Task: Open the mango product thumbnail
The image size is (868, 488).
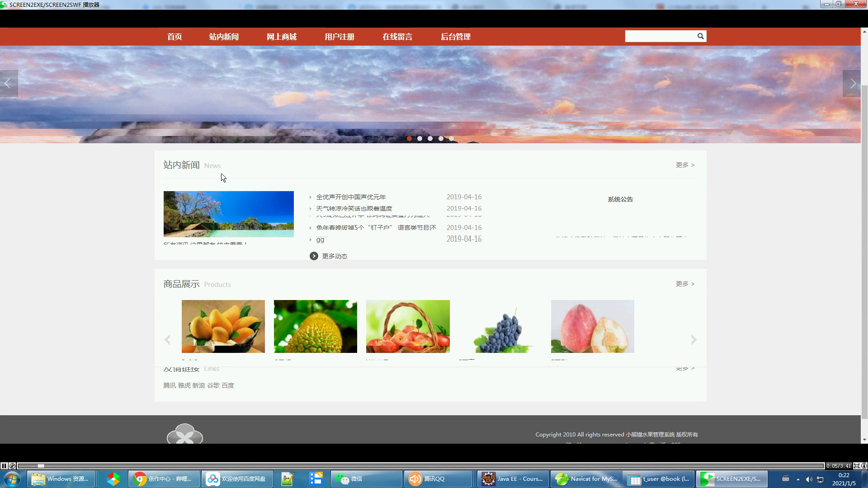Action: 223,326
